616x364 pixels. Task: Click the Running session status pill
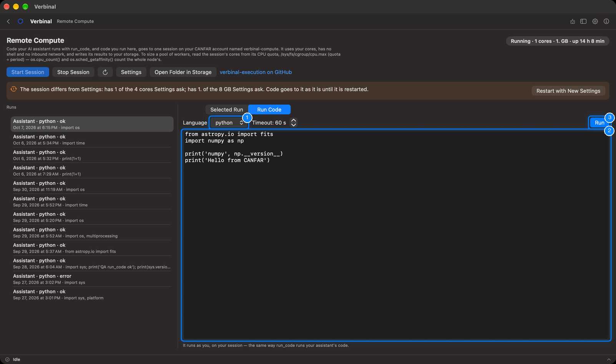tap(558, 41)
